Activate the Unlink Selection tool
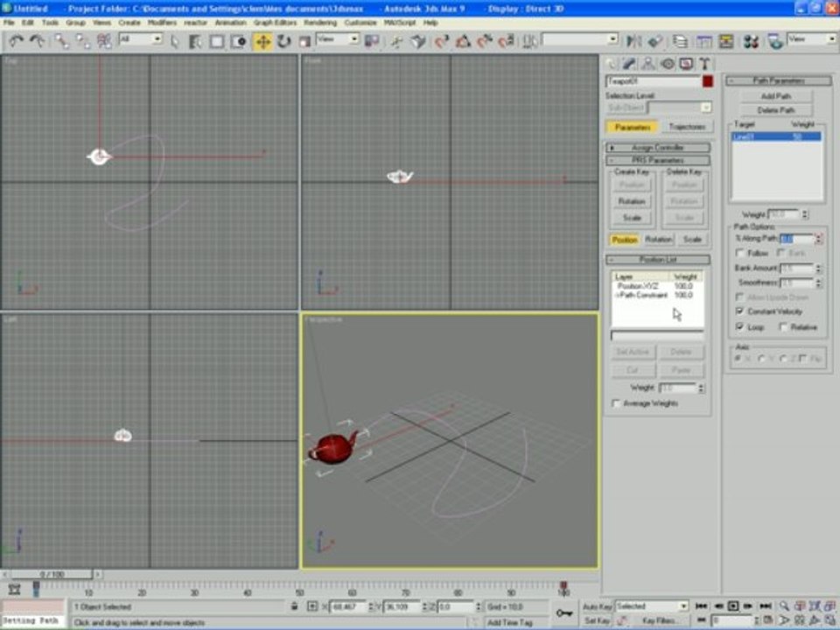Screen dimensions: 840x630 click(x=82, y=41)
